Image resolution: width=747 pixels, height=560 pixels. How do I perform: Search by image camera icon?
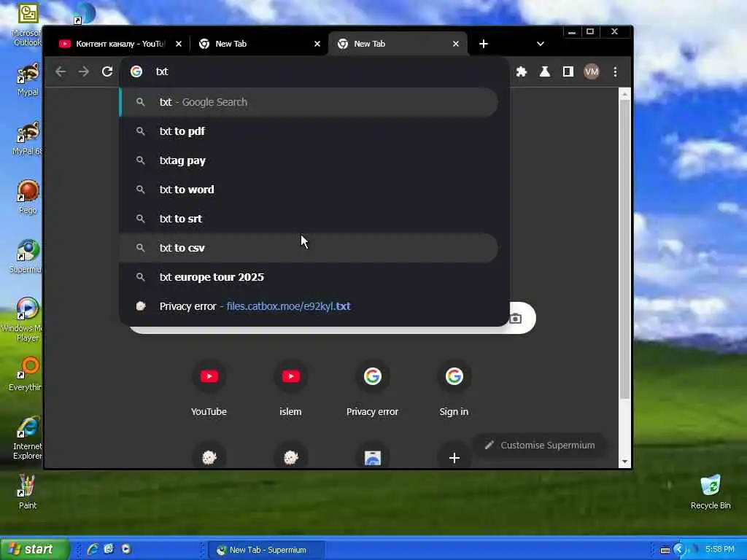[x=516, y=318]
